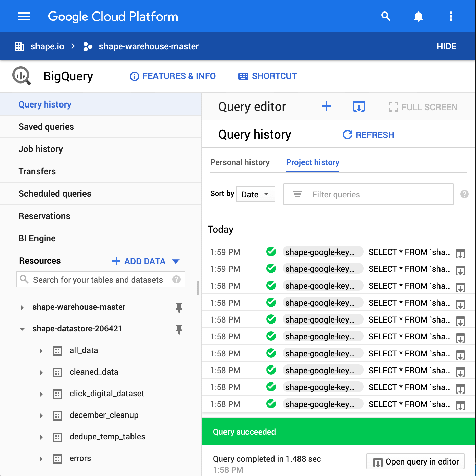The image size is (476, 476).
Task: Open second 1:59 PM query in editor icon
Action: click(460, 270)
